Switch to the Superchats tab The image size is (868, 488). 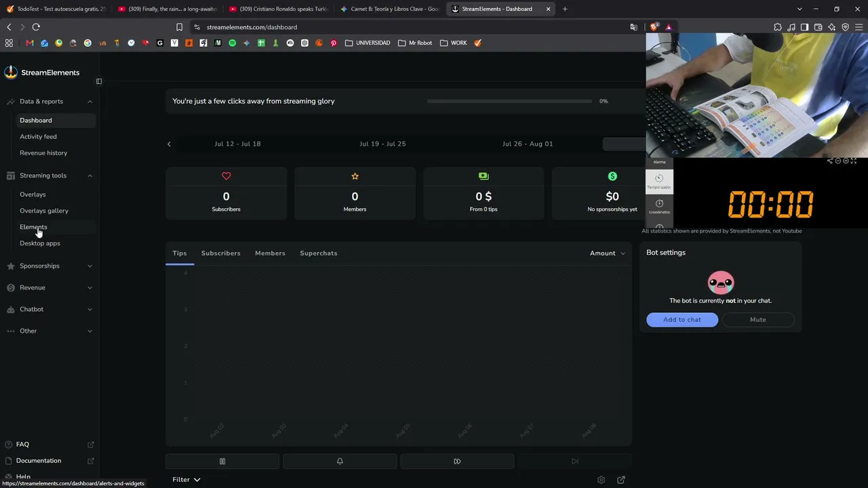(319, 253)
